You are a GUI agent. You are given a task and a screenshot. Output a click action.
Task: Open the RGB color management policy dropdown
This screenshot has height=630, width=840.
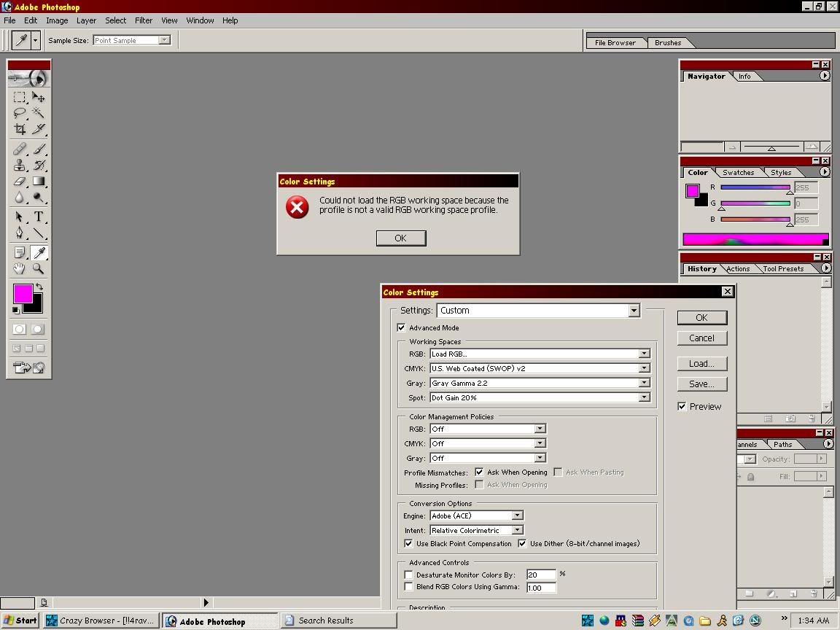[488, 429]
